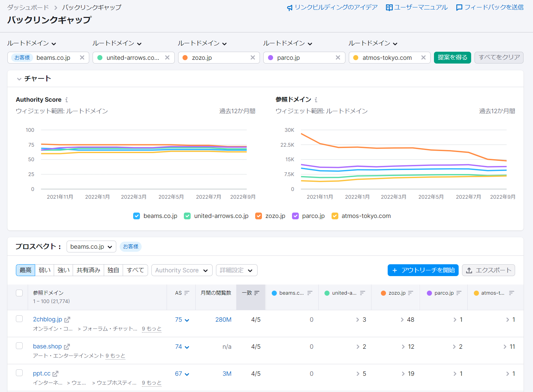
Task: Click エクスポート button
Action: 488,270
